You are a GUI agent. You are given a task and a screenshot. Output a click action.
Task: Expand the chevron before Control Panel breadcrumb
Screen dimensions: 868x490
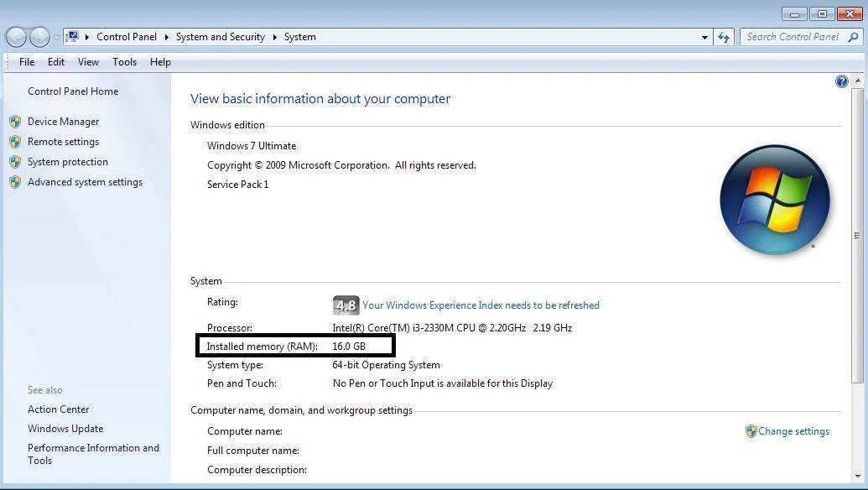tap(87, 37)
